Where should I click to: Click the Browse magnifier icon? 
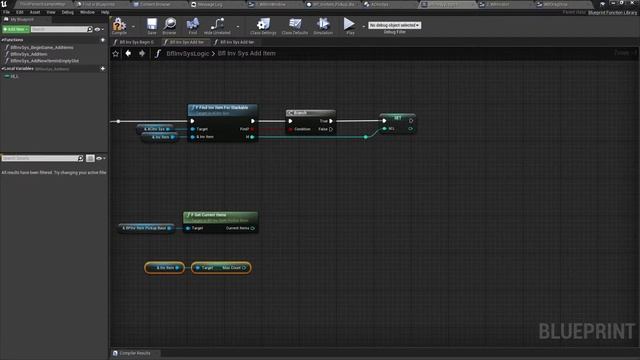(x=169, y=25)
